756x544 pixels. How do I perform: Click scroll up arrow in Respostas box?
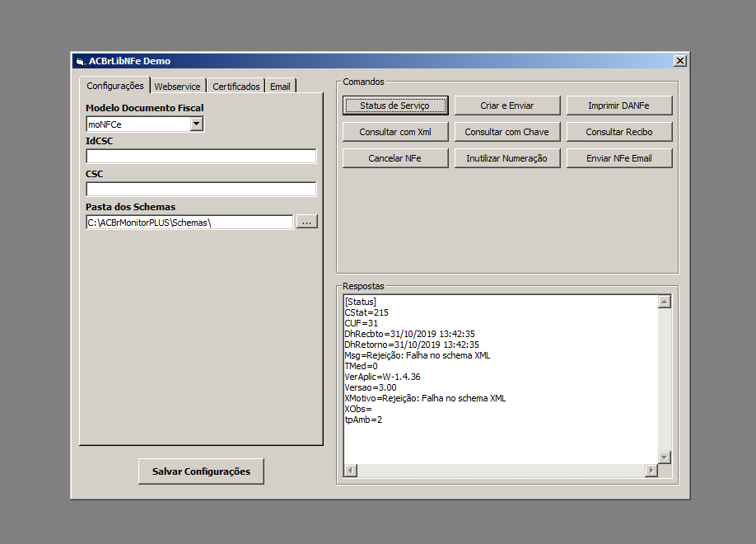(665, 302)
